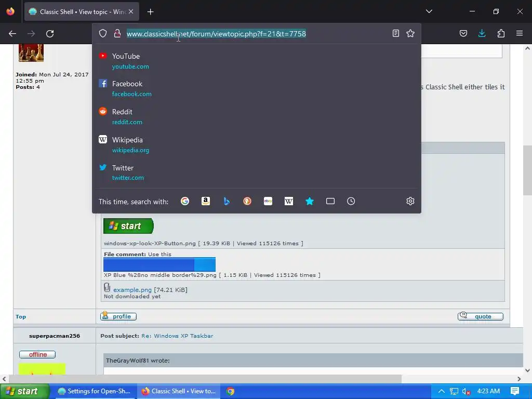Image resolution: width=532 pixels, height=399 pixels.
Task: Click the vertical scrollbar thumb
Action: 527,170
